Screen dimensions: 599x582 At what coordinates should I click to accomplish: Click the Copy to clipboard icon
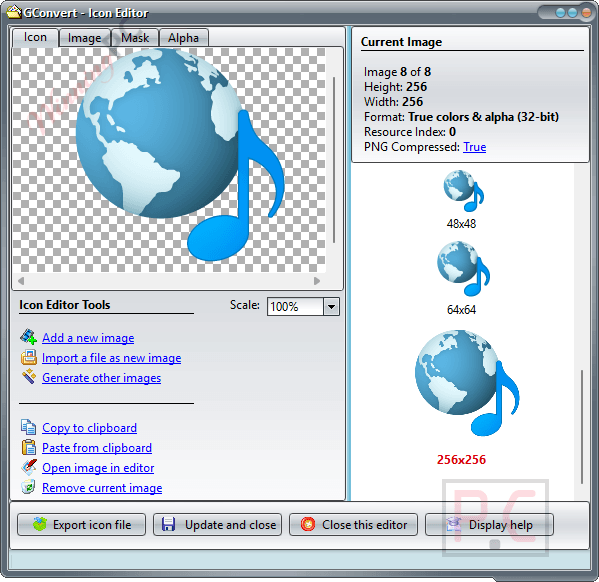[x=29, y=427]
